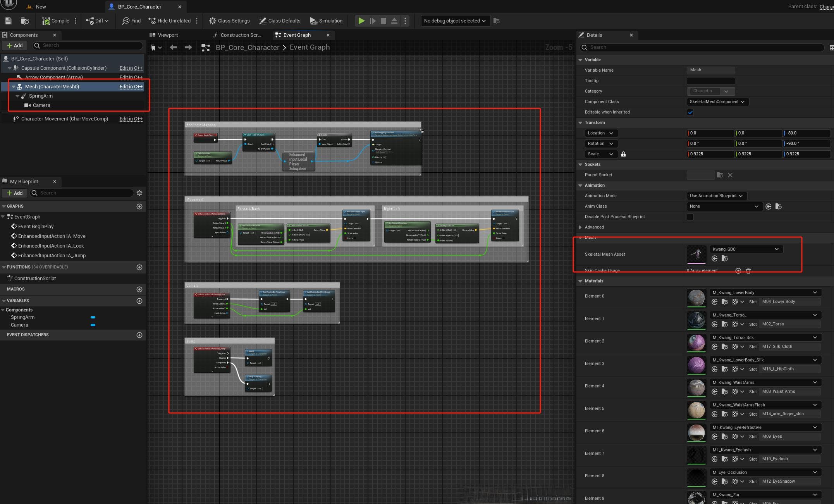834x504 pixels.
Task: Click the green Play button
Action: point(361,21)
